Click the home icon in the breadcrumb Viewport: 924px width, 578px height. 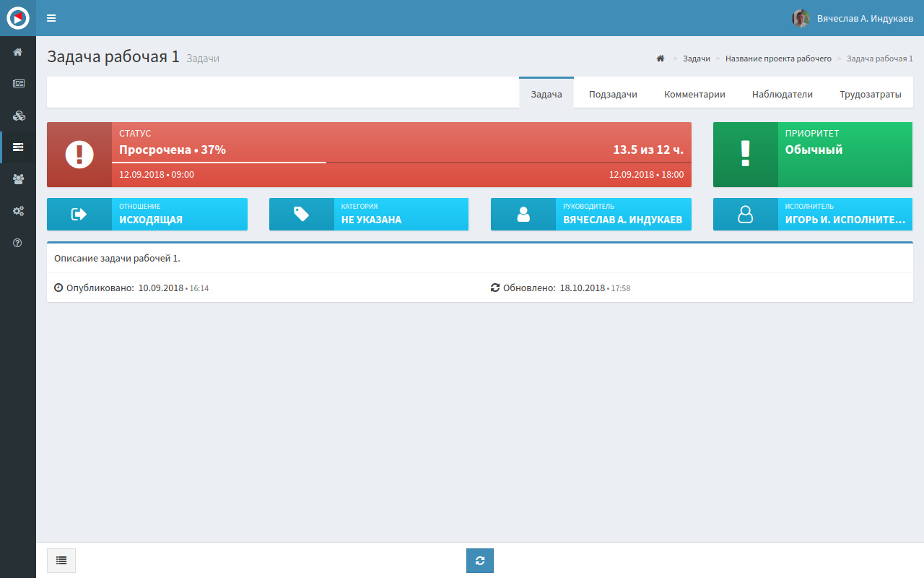[x=660, y=59]
